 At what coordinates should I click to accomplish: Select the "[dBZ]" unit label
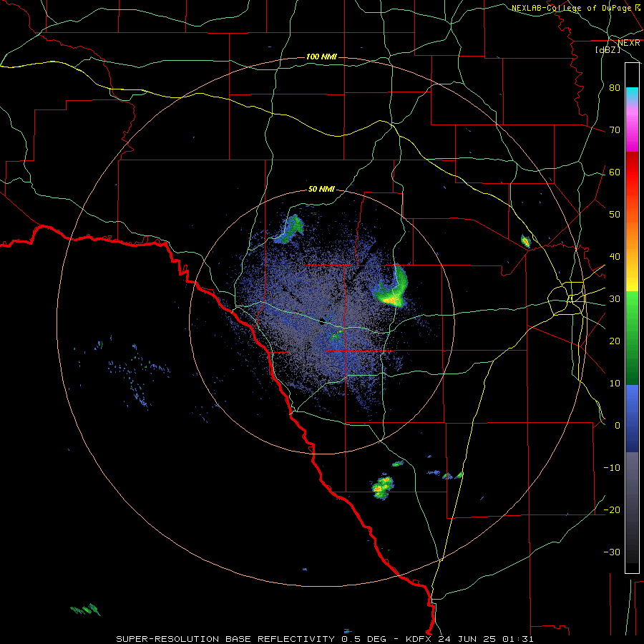608,49
